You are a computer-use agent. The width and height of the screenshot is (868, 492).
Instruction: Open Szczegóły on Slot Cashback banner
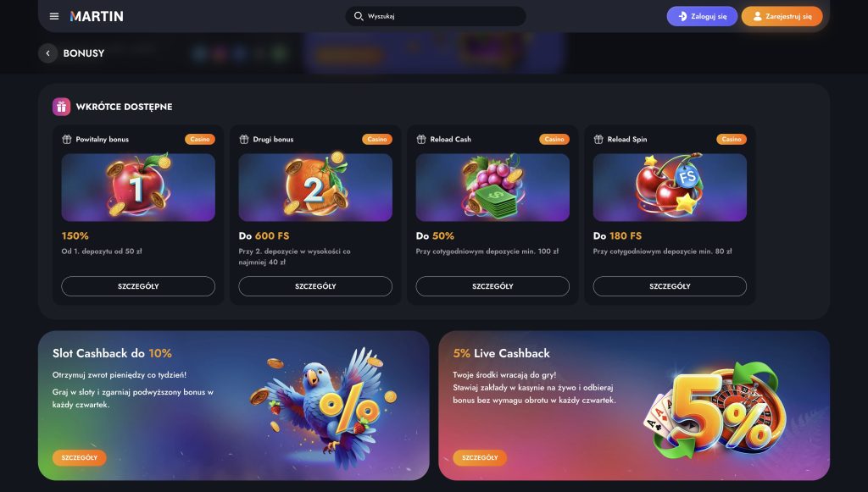click(79, 458)
